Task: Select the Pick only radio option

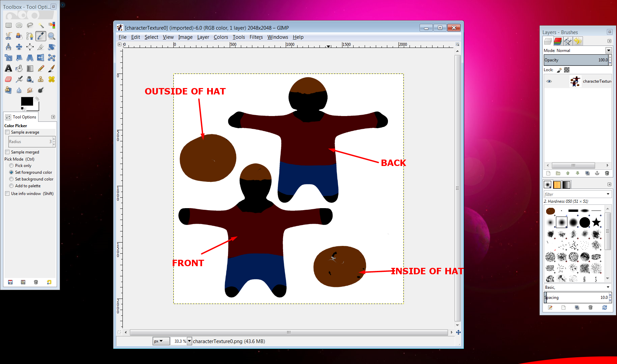Action: [x=11, y=166]
